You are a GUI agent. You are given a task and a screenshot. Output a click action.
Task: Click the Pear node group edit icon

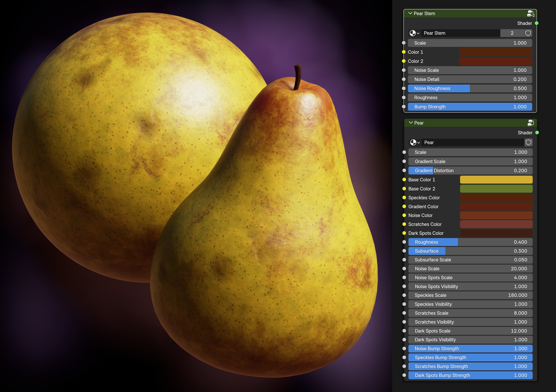531,123
